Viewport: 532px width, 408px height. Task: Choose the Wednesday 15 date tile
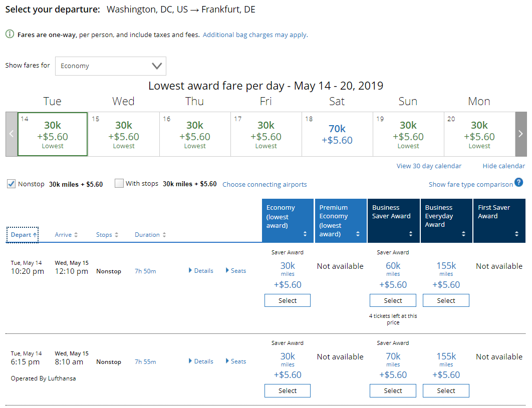[124, 134]
